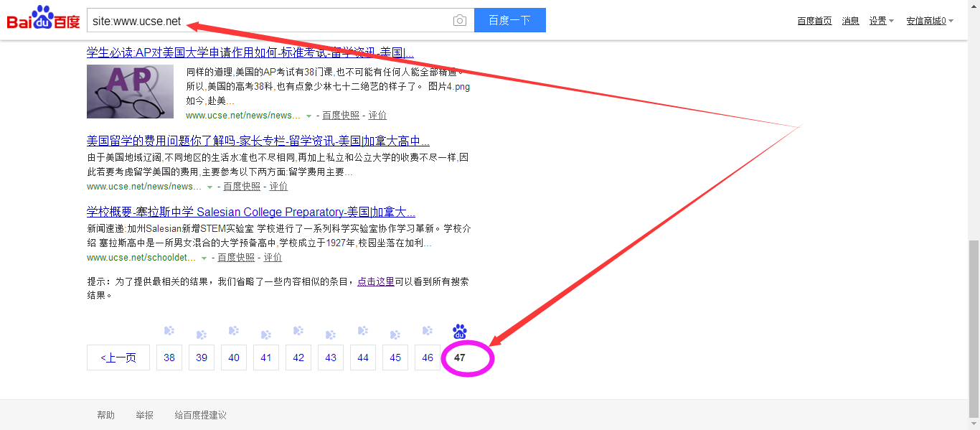Open the AP glasses thumbnail image
980x430 pixels.
click(x=130, y=91)
